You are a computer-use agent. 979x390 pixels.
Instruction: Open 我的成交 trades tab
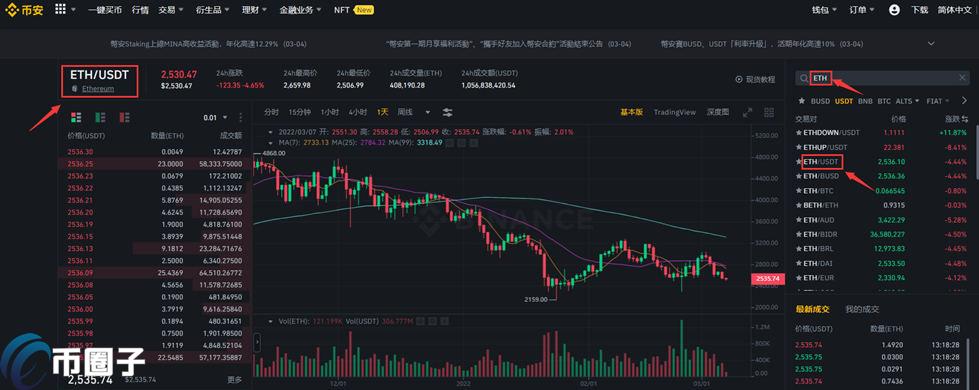[x=862, y=309]
